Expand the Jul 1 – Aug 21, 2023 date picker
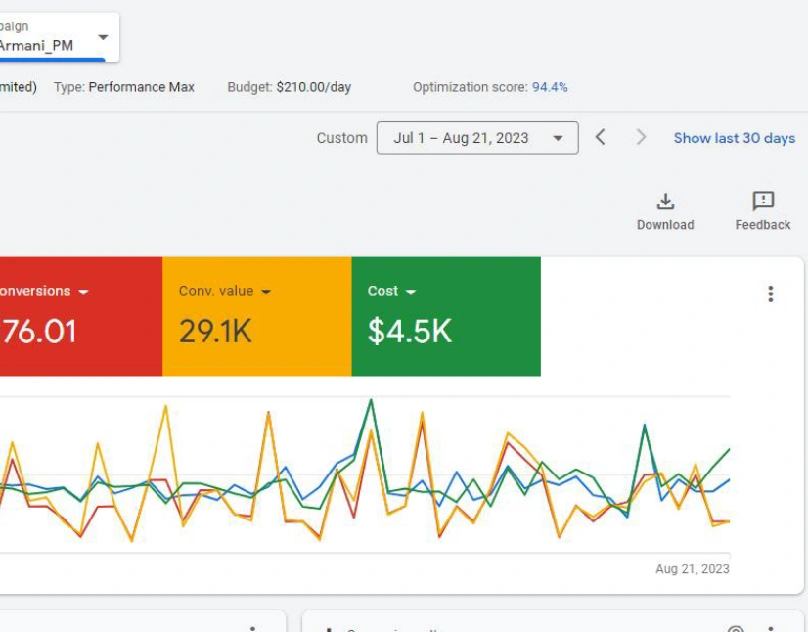The width and height of the screenshot is (808, 632). pos(477,138)
